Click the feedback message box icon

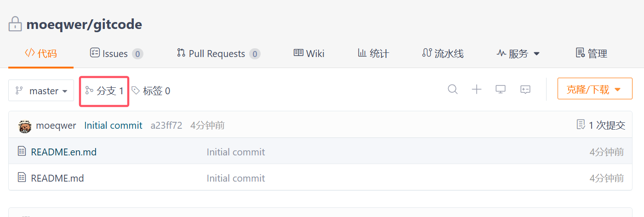click(x=525, y=89)
